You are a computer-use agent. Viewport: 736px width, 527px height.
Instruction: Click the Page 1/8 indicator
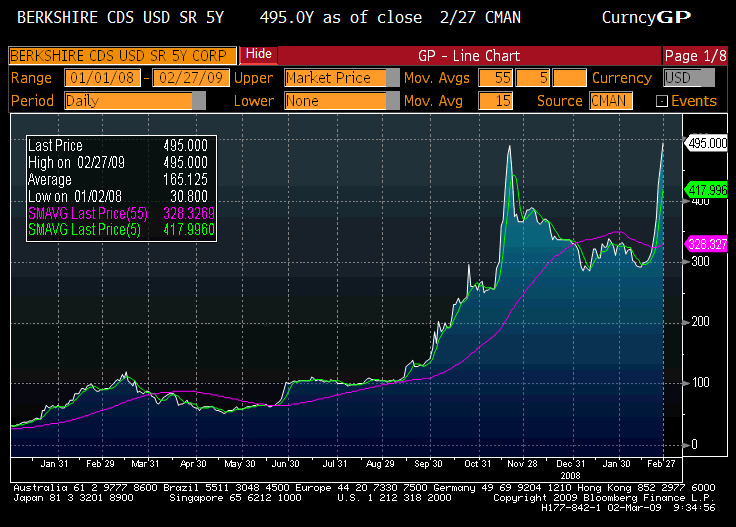(x=695, y=56)
